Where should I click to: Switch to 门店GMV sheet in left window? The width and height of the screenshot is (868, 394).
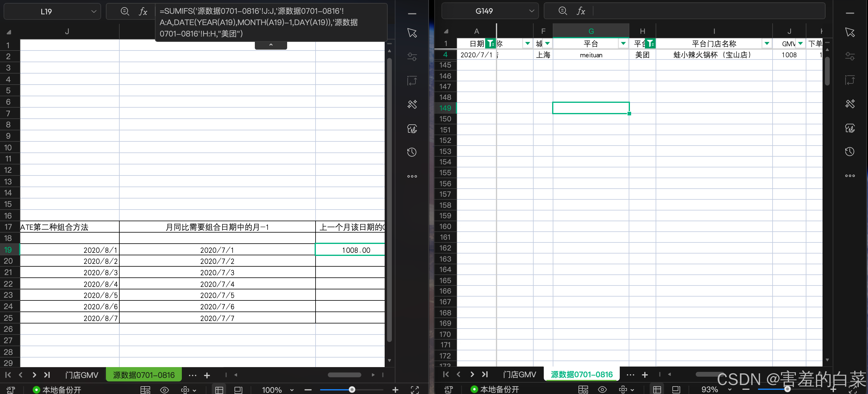coord(82,375)
